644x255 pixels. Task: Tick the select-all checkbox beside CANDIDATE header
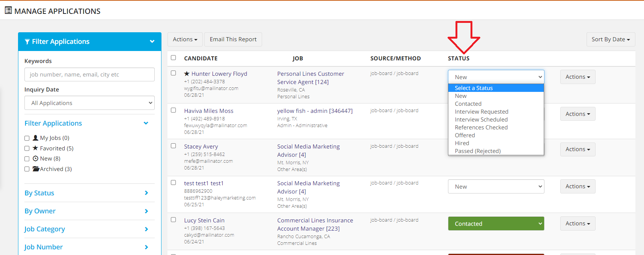pyautogui.click(x=173, y=58)
